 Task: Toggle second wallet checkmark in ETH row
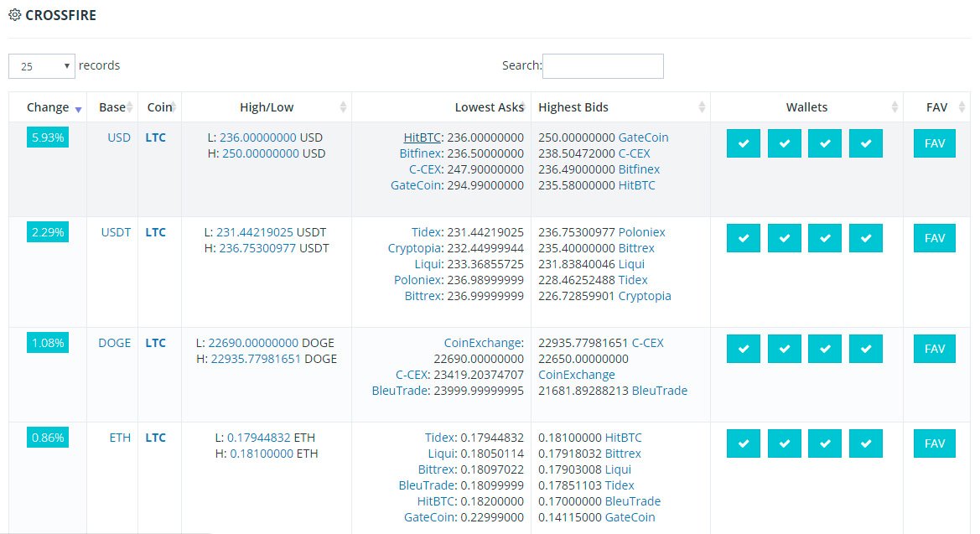785,443
